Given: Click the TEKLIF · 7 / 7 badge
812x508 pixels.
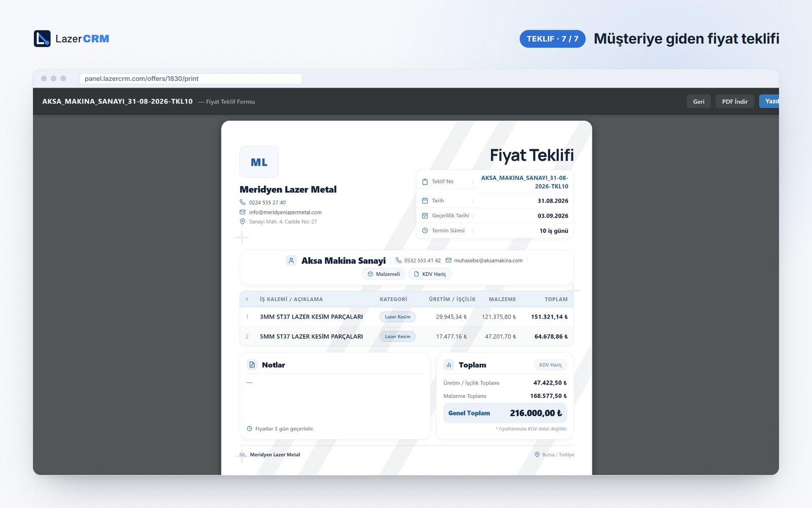Looking at the screenshot, I should click(552, 39).
